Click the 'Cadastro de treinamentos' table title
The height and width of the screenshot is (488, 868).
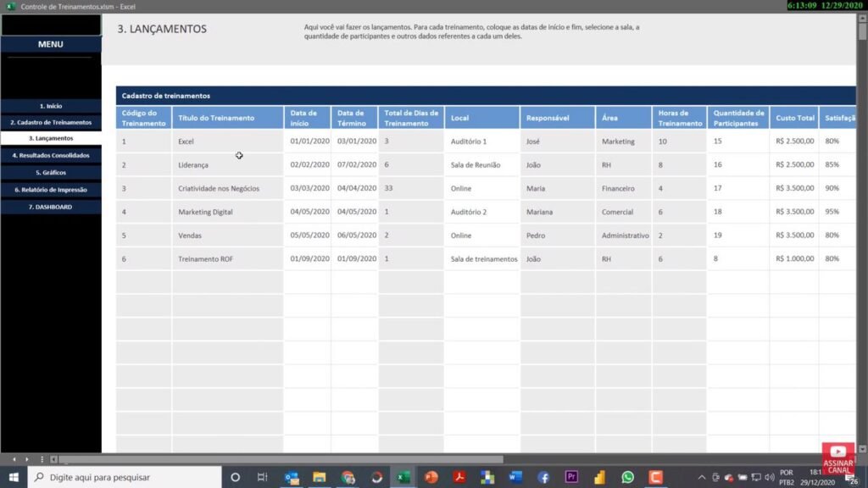[166, 96]
